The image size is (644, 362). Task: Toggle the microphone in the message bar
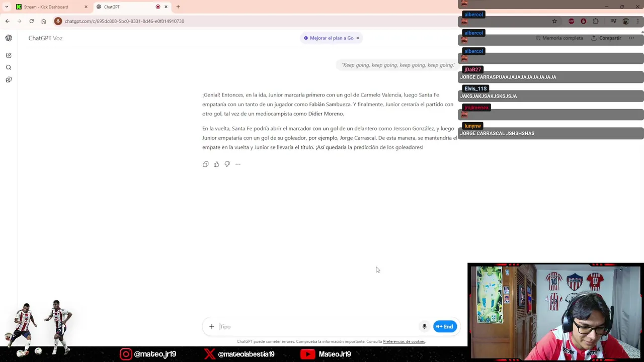point(424,327)
